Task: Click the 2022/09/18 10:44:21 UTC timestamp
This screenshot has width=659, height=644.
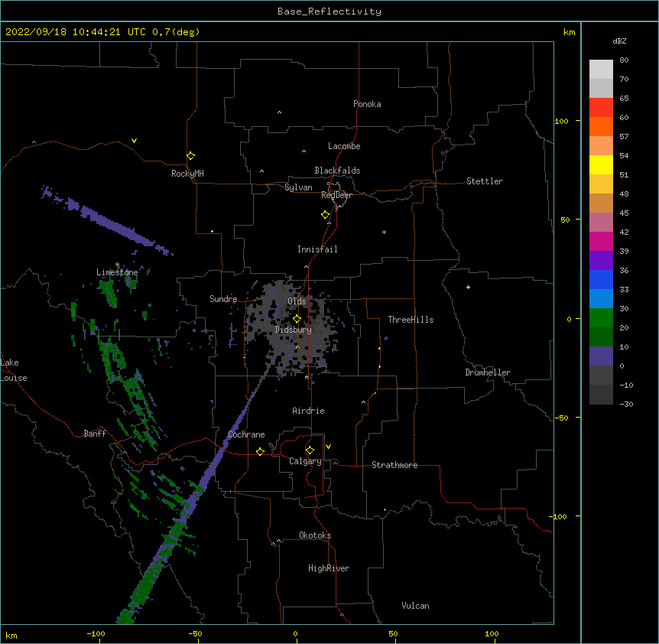Action: tap(76, 32)
